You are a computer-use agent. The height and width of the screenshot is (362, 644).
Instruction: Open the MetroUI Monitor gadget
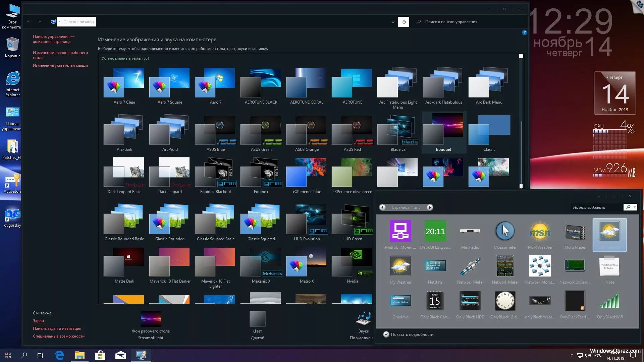point(400,231)
